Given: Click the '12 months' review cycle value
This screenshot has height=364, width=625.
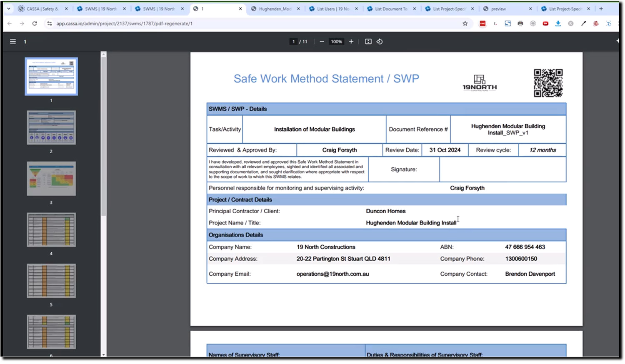Looking at the screenshot, I should (542, 150).
